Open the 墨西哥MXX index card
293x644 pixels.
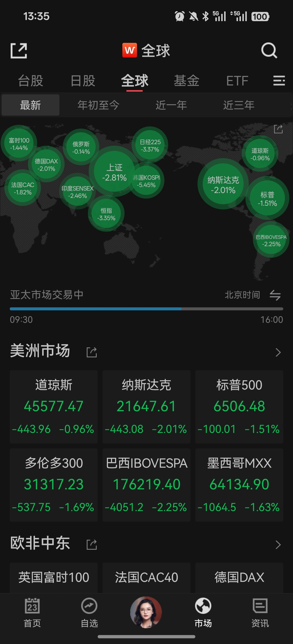[239, 485]
